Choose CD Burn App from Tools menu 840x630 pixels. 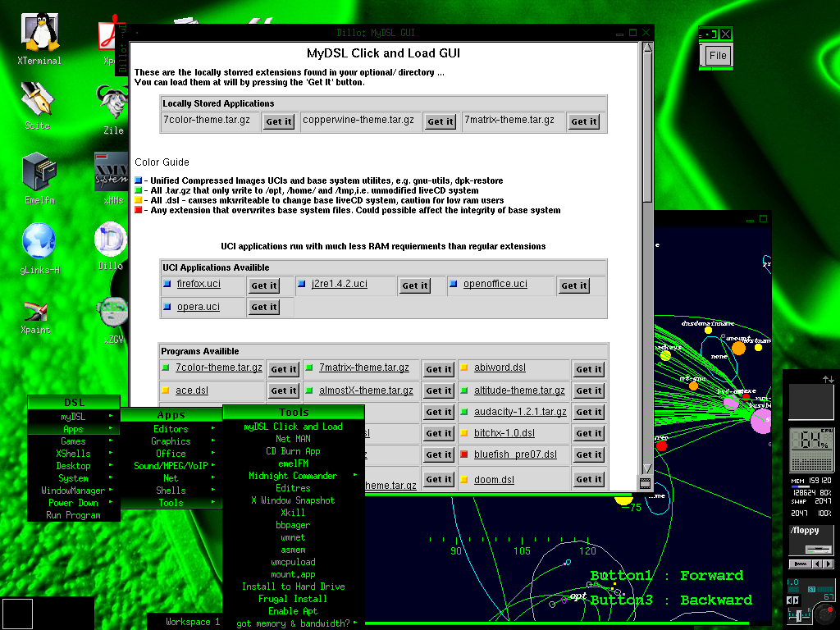click(x=293, y=451)
